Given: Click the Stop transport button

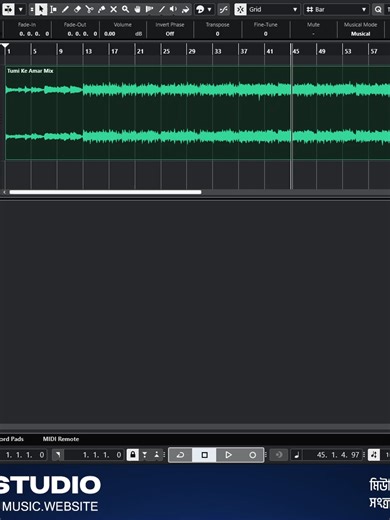Looking at the screenshot, I should coord(204,455).
